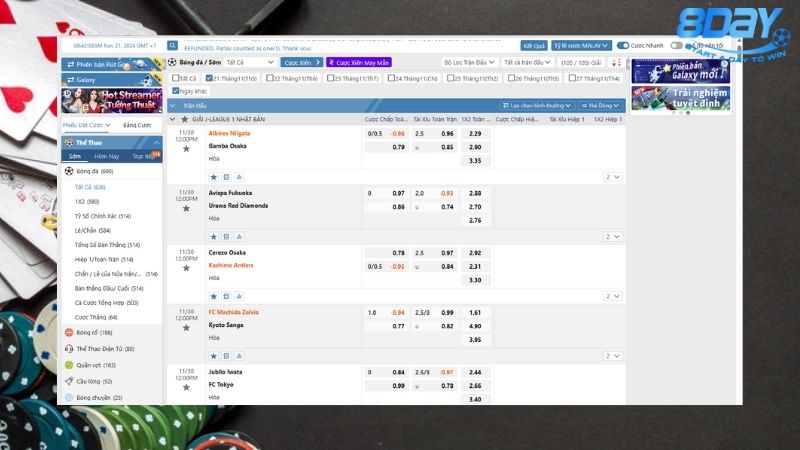Click the blue star icon below Kyoto Sanga
The image size is (800, 450).
[214, 356]
